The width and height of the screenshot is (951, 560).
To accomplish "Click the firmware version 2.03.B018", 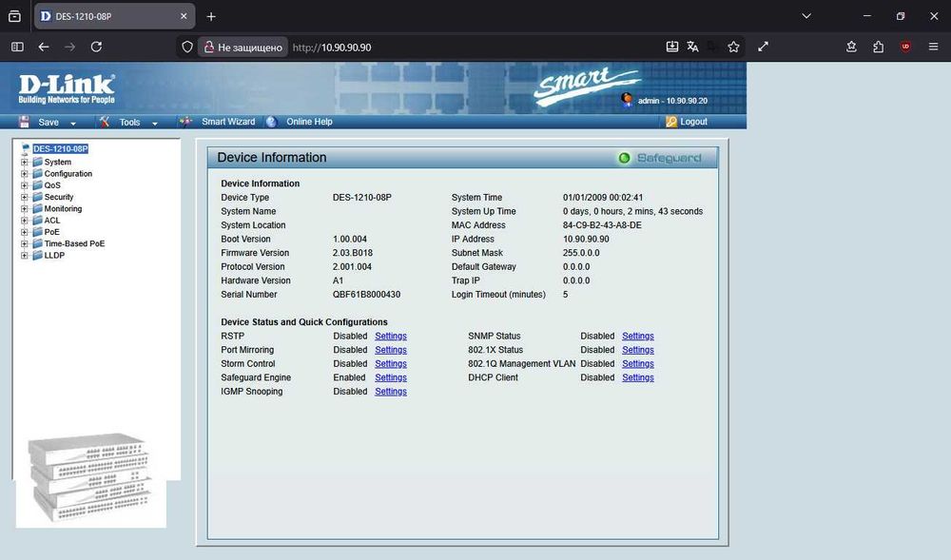I will 353,253.
